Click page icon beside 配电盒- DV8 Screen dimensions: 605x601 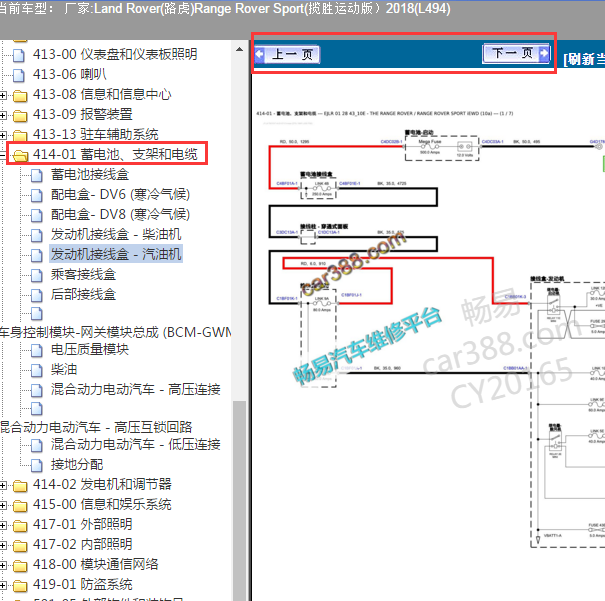37,216
